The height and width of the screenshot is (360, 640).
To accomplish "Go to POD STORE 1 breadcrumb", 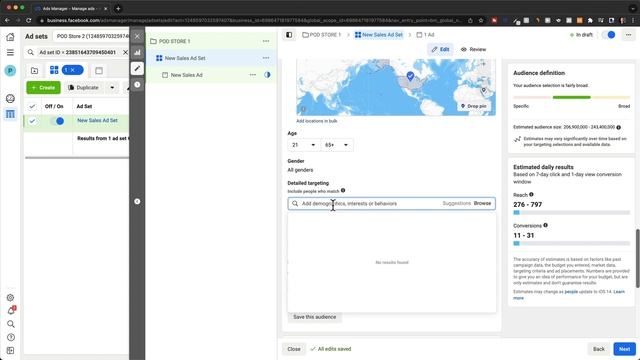I will tap(322, 35).
